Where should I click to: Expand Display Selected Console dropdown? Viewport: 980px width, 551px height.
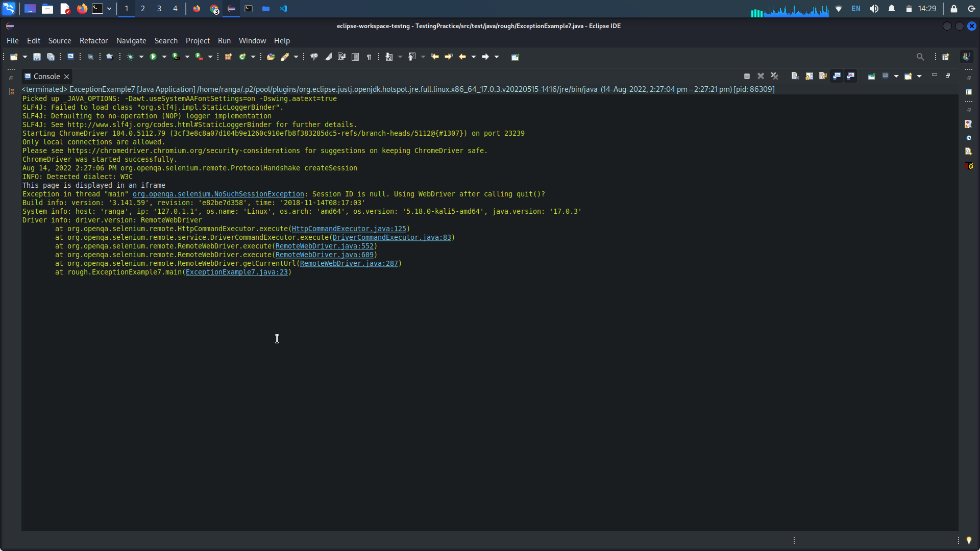pos(896,76)
